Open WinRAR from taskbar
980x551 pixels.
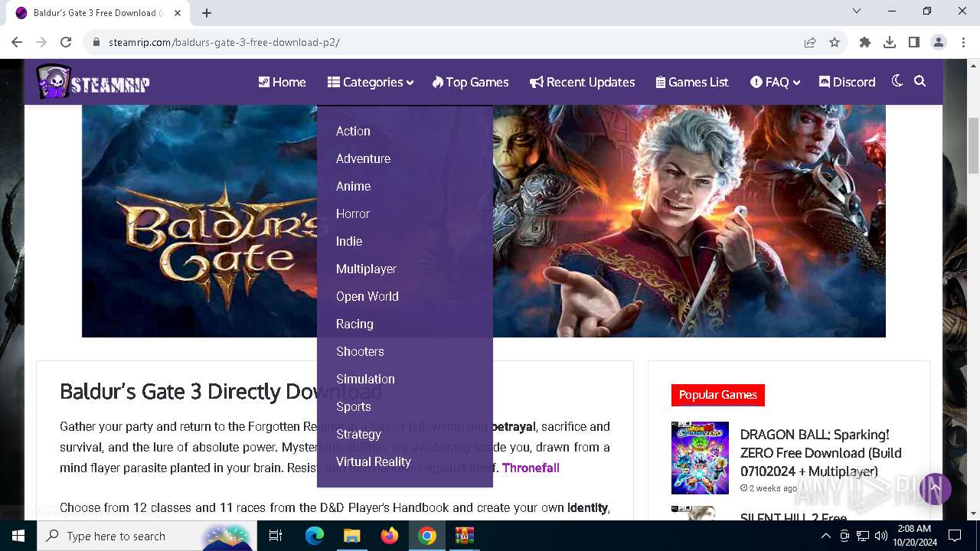465,536
